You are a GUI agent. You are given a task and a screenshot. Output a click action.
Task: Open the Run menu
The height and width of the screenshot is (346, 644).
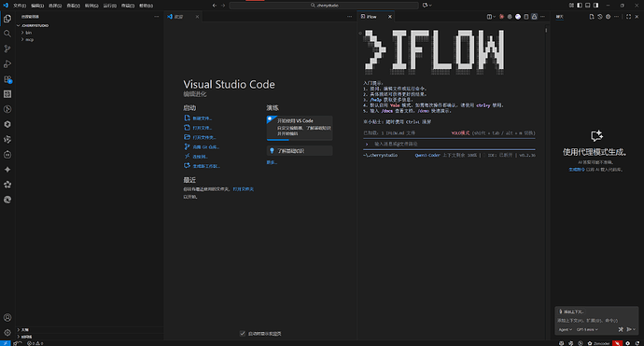tap(109, 6)
